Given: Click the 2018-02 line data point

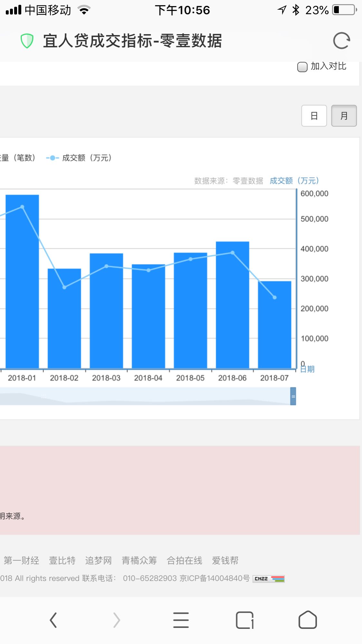Looking at the screenshot, I should [x=64, y=287].
